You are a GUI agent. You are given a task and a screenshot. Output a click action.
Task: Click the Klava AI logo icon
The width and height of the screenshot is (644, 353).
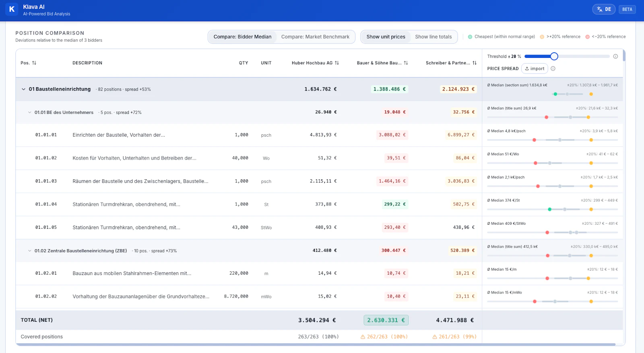pyautogui.click(x=12, y=9)
